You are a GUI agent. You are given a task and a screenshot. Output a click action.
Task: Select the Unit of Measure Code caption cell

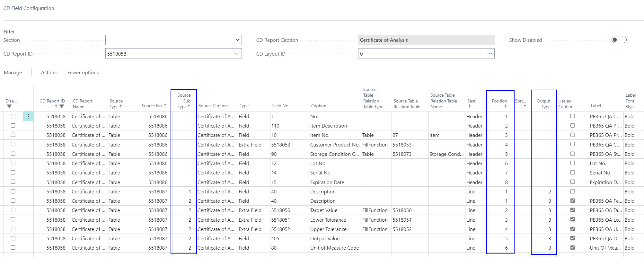(335, 248)
